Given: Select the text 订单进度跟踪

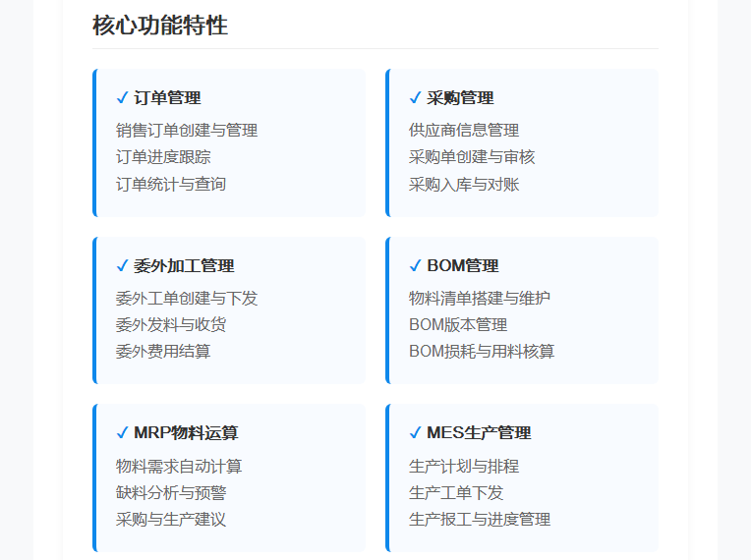Looking at the screenshot, I should 163,157.
